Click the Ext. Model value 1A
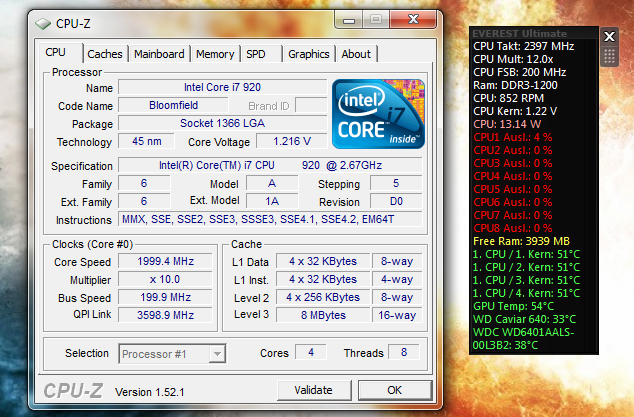 (272, 201)
